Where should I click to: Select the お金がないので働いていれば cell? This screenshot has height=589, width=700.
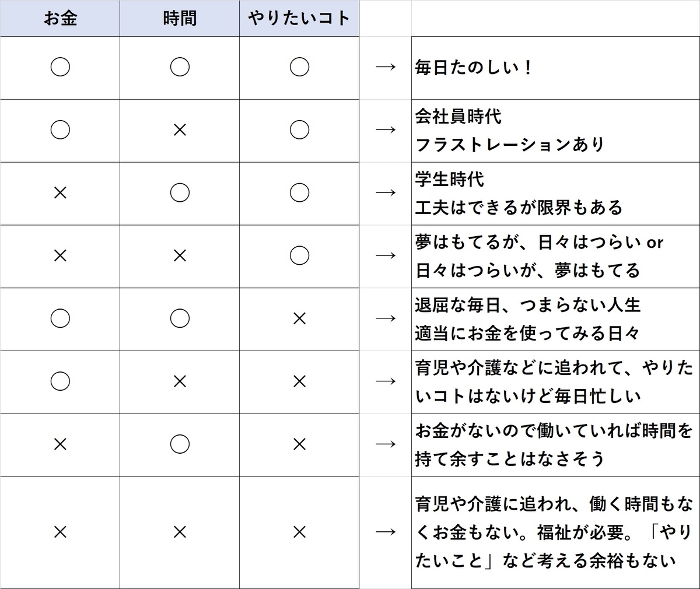click(x=555, y=445)
